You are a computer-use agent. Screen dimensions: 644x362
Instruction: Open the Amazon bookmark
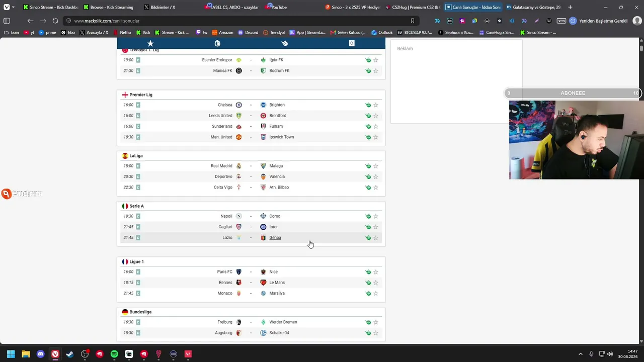click(222, 32)
